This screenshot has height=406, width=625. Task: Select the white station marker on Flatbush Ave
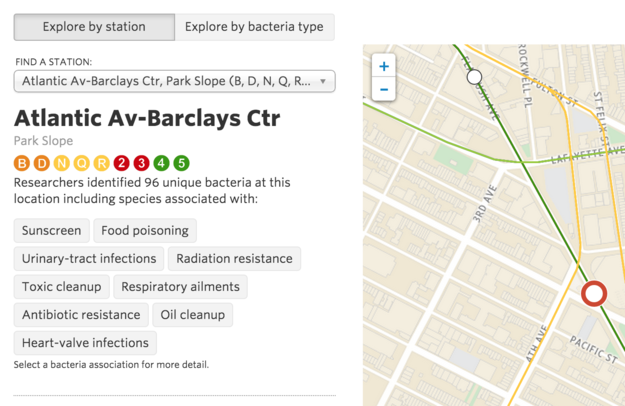[474, 77]
